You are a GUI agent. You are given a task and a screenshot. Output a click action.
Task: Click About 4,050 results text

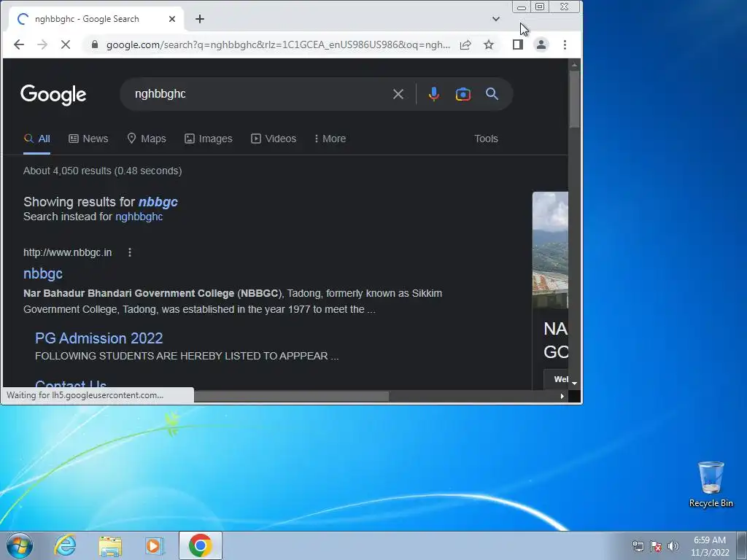(102, 171)
